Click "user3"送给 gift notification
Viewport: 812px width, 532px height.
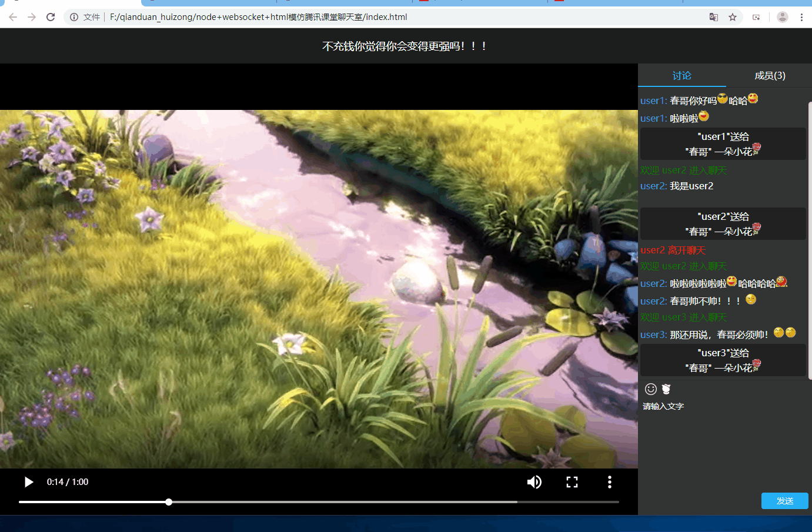coord(723,360)
